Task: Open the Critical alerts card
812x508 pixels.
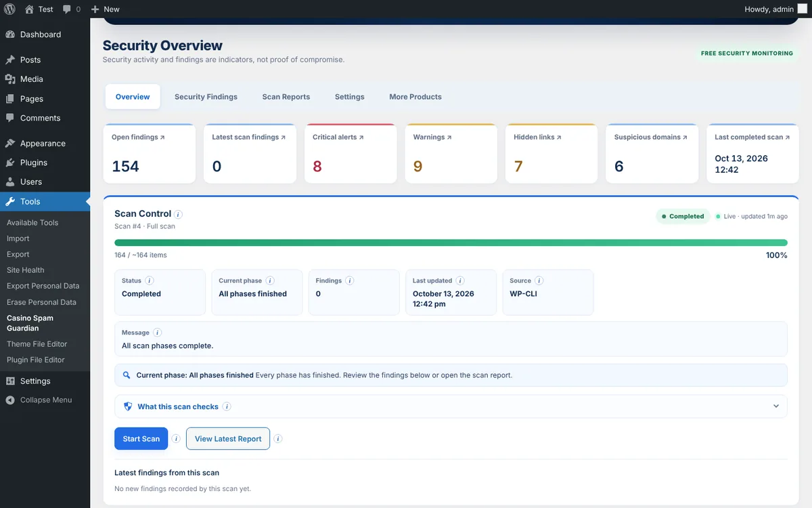Action: (351, 154)
